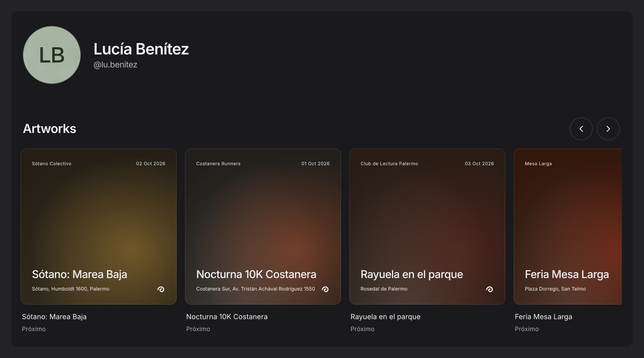Open the Rayuela en el parque artwork card
The width and height of the screenshot is (644, 358).
pyautogui.click(x=427, y=227)
